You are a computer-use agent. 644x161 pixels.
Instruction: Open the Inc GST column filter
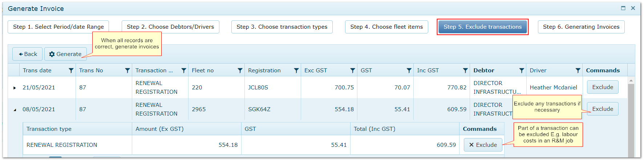(465, 71)
